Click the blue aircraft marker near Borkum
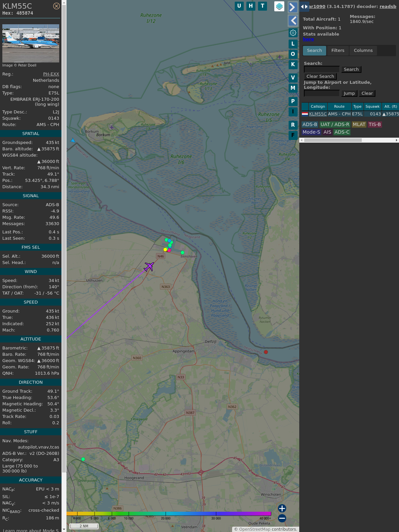Viewport: 399px width, 532px height. 73,140
